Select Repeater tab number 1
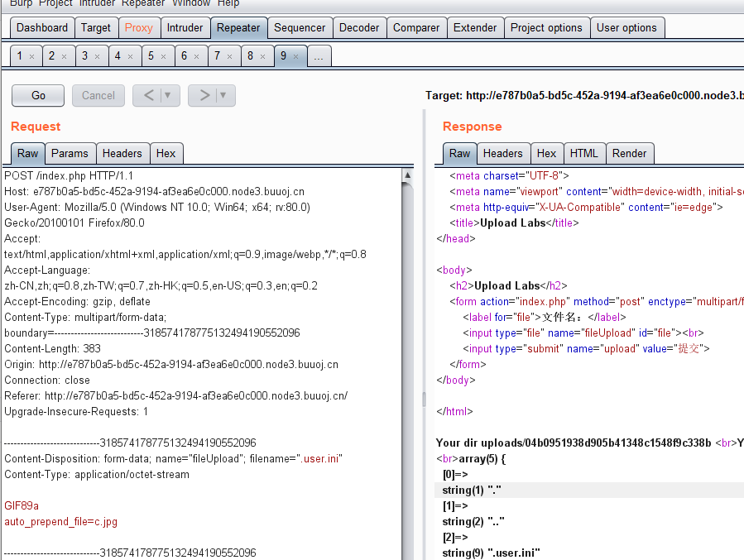Screen dimensions: 744x560 coord(20,56)
